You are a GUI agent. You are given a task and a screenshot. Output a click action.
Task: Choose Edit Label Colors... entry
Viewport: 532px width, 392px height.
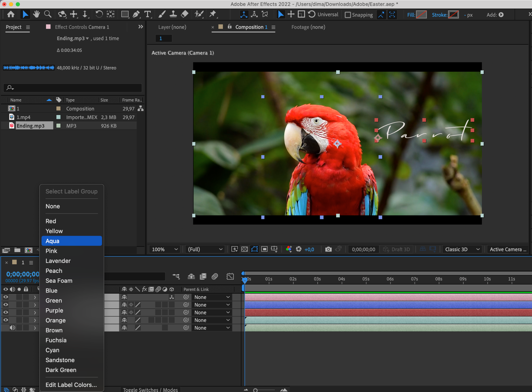tap(71, 385)
